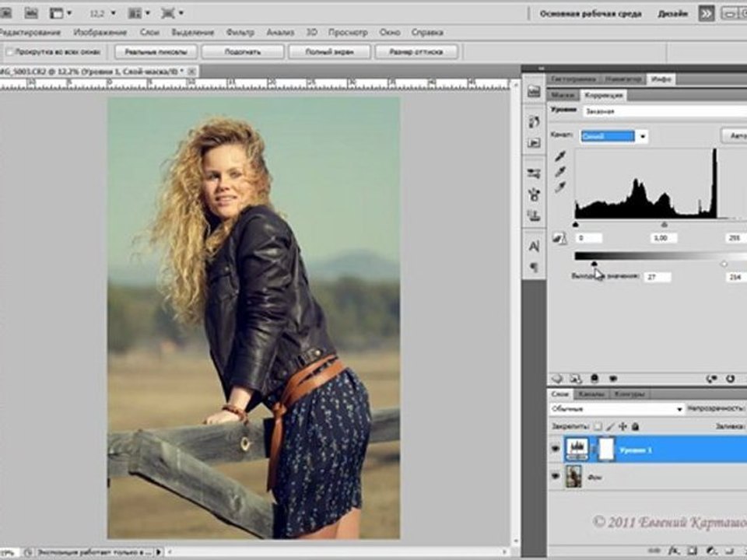Switch to the 'Маски' tab

pos(562,95)
